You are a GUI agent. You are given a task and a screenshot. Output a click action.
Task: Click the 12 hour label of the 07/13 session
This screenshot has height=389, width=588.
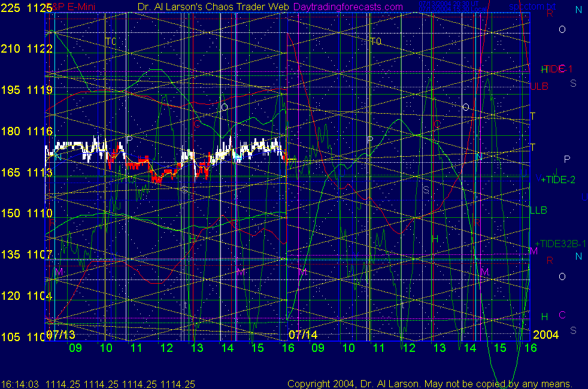pos(166,348)
